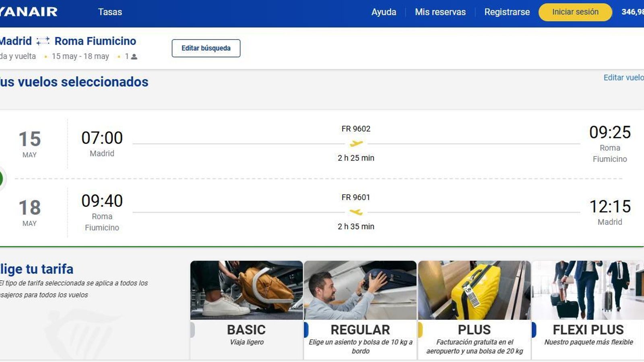This screenshot has width=644, height=362.
Task: Select the FLEXI PLUS fare
Action: point(588,330)
